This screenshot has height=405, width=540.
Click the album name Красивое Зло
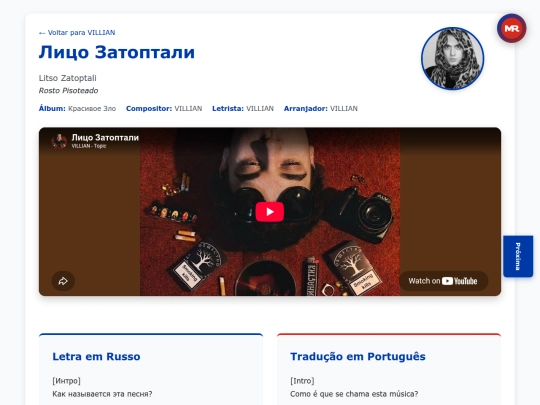coord(92,108)
